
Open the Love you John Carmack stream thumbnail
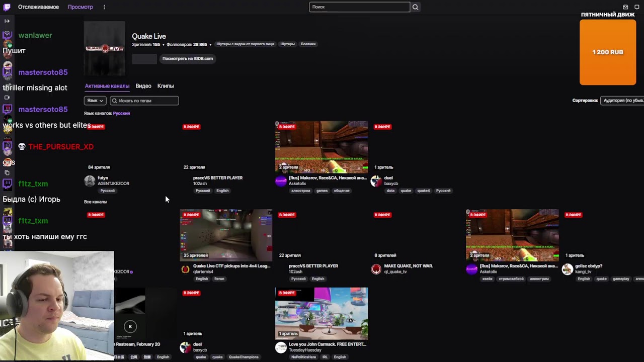(x=321, y=314)
